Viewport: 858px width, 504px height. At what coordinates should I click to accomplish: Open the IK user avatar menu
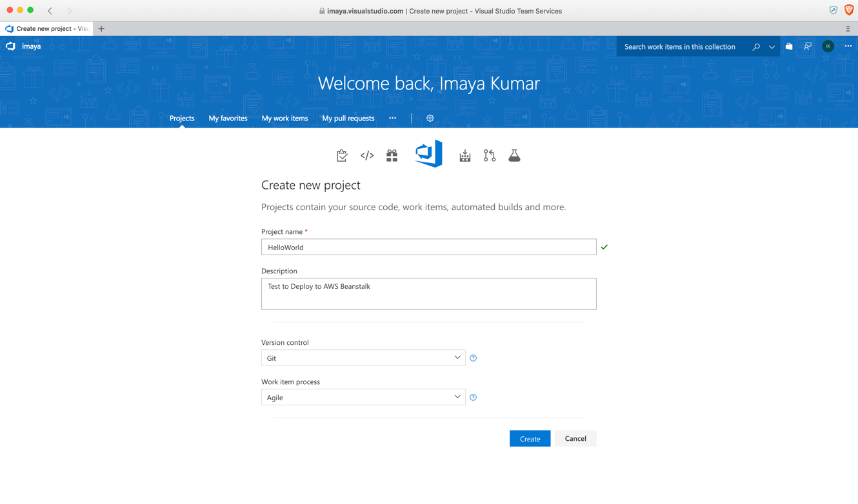(x=828, y=46)
